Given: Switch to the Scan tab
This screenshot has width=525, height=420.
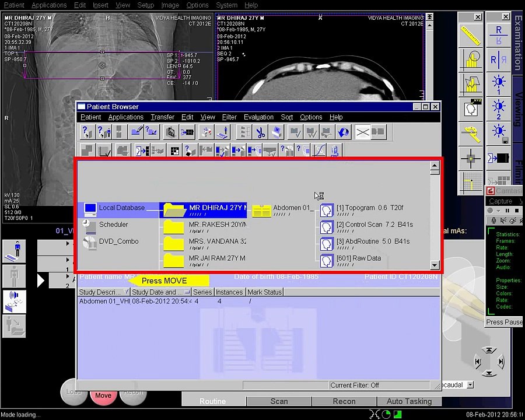Looking at the screenshot, I should 279,401.
